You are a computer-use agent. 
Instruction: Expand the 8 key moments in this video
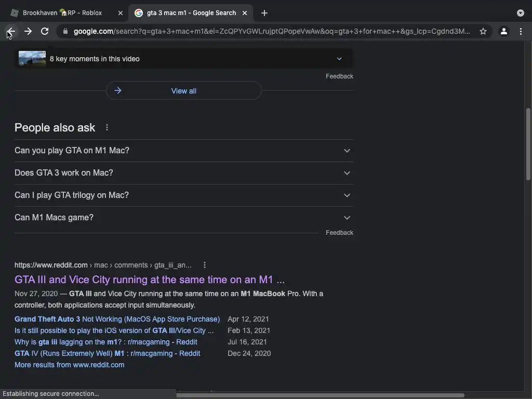pos(183,59)
